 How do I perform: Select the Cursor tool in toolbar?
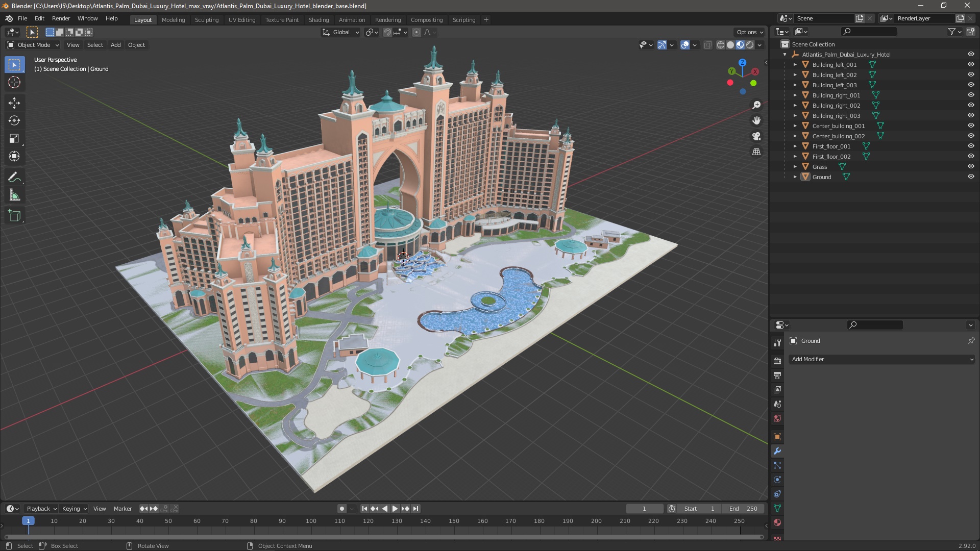point(14,83)
